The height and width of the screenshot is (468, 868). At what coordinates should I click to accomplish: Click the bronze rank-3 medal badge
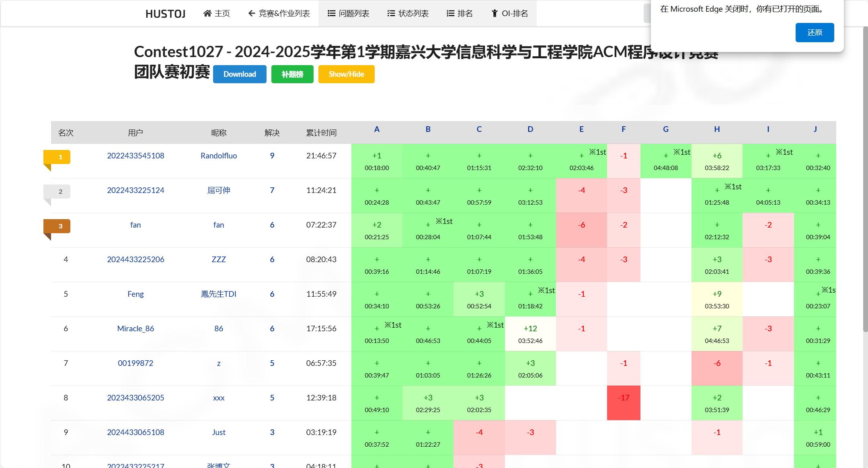coord(57,226)
